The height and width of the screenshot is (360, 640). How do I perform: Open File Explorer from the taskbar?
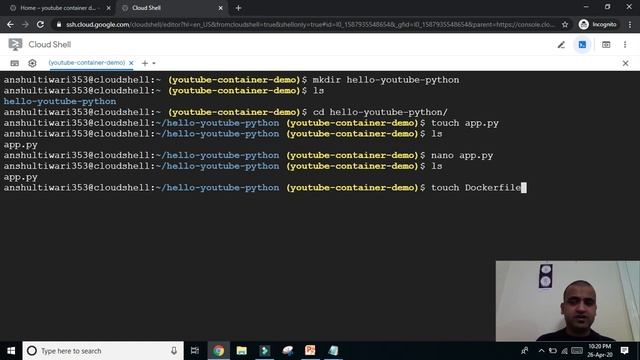tap(242, 351)
